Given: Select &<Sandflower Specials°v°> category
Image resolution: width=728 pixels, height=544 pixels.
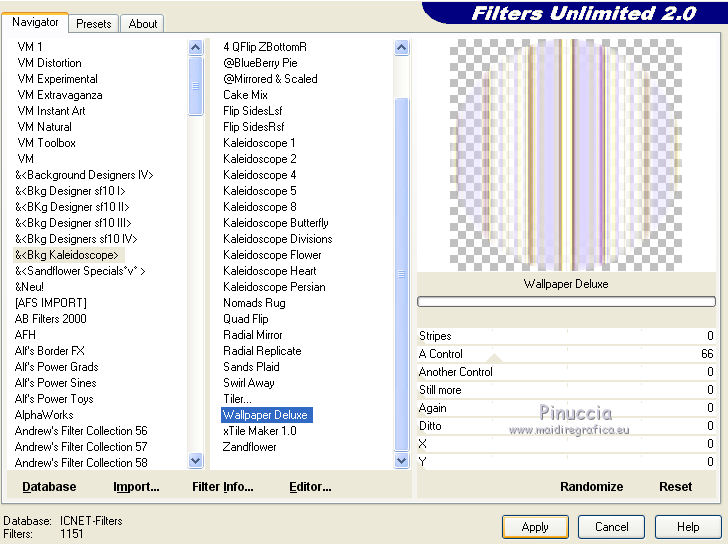Looking at the screenshot, I should pyautogui.click(x=80, y=271).
